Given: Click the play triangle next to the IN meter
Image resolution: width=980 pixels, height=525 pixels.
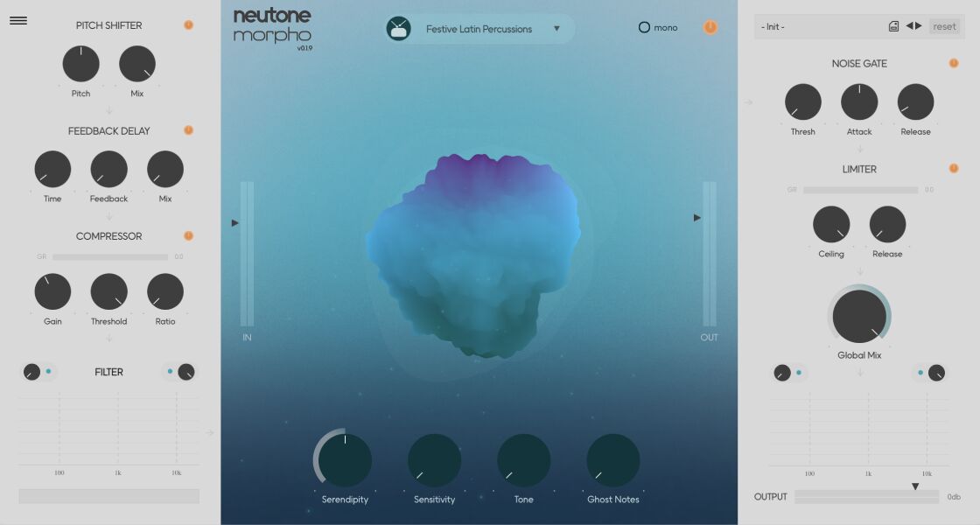Looking at the screenshot, I should click(x=234, y=222).
